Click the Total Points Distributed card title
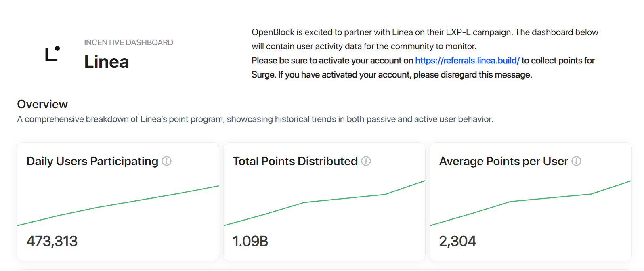Viewport: 644px width, 271px height. pos(295,161)
